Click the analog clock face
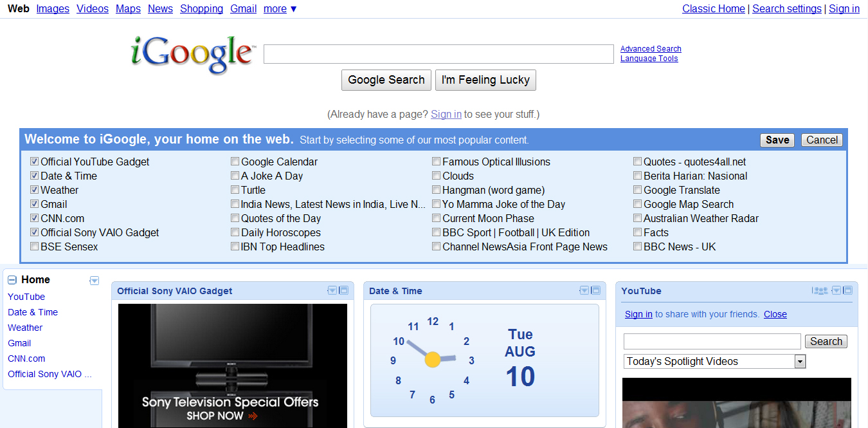This screenshot has width=868, height=428. (432, 360)
